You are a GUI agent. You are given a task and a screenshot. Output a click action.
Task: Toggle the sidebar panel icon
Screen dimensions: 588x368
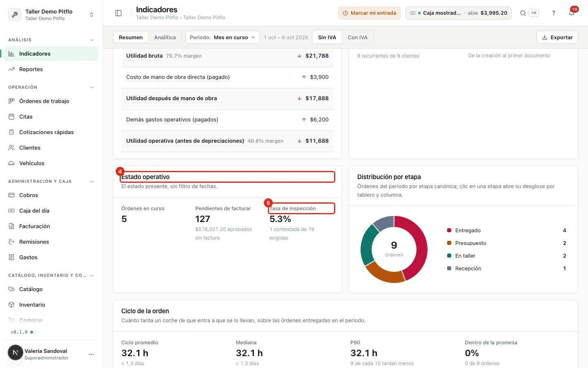[x=118, y=13]
